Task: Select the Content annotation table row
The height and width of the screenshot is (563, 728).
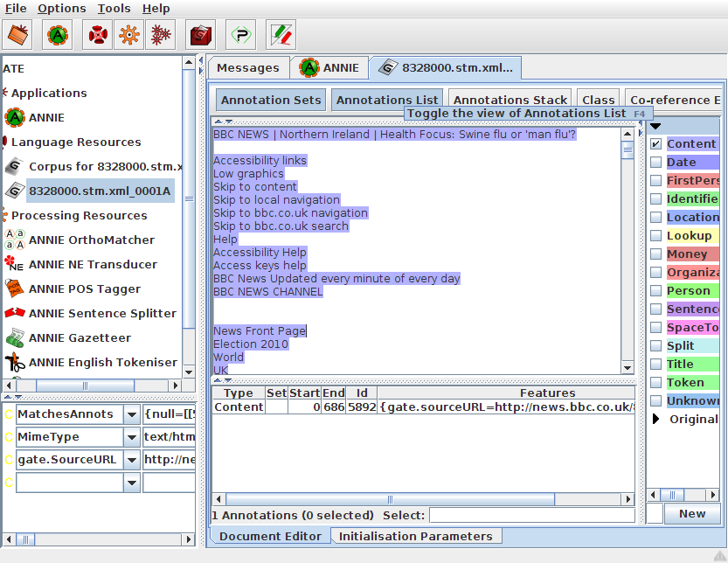Action: (x=423, y=407)
